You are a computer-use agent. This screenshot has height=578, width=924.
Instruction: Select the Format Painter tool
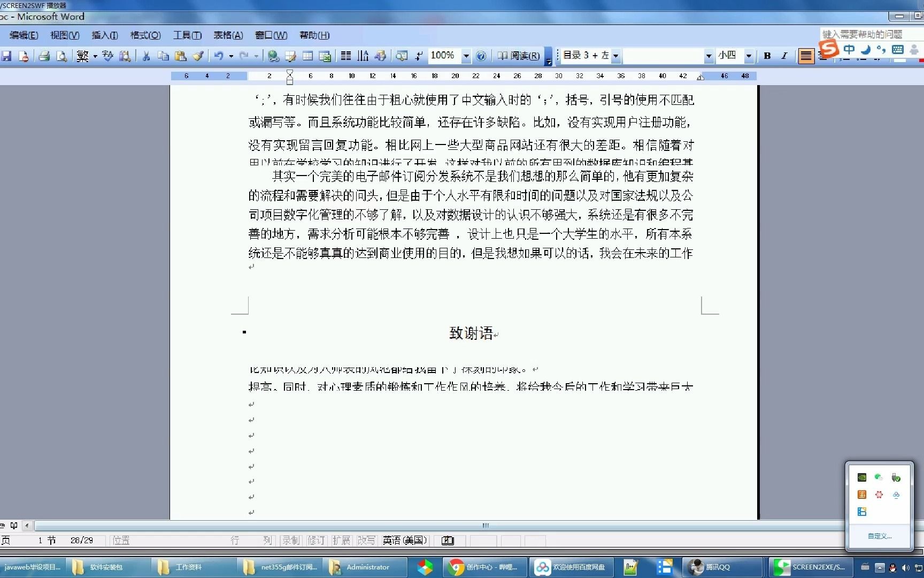click(198, 56)
